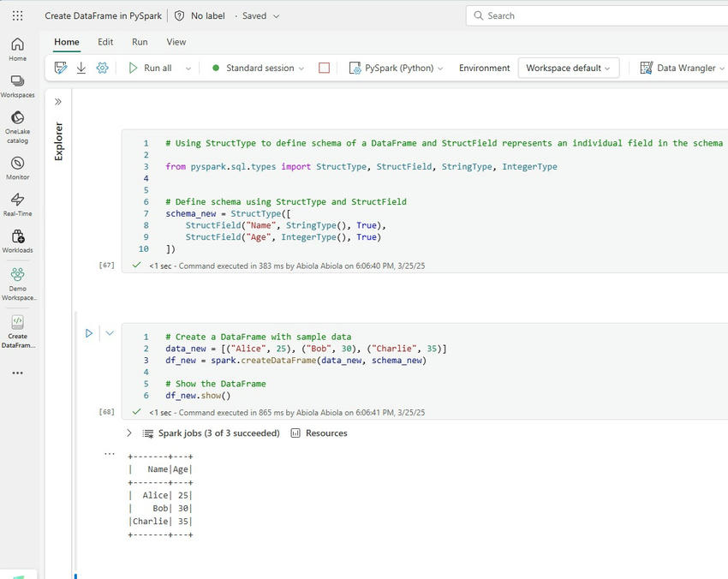Open output options ellipsis beside table
The height and width of the screenshot is (579, 728).
click(109, 454)
